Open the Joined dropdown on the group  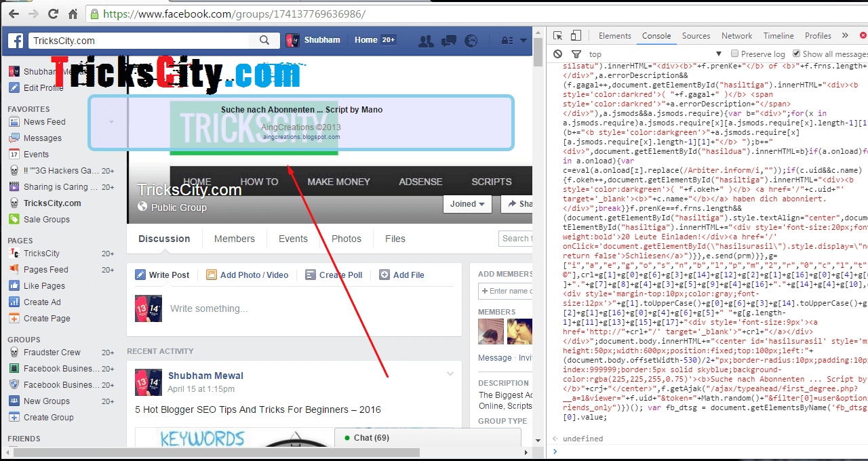tap(467, 204)
